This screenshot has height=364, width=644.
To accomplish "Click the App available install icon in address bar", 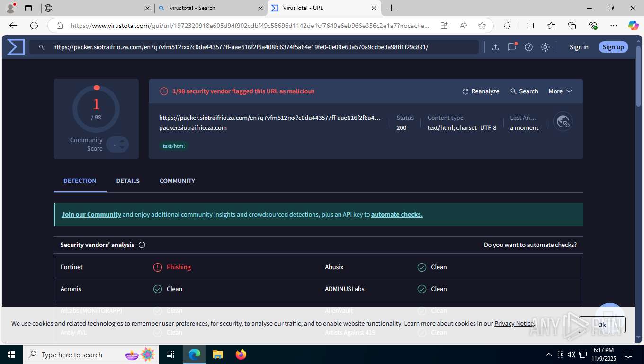I will (x=444, y=26).
